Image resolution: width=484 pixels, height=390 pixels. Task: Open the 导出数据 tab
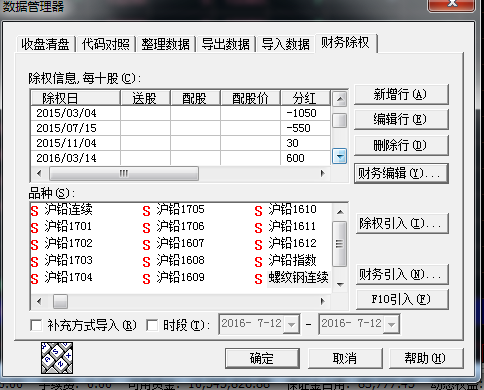(225, 44)
